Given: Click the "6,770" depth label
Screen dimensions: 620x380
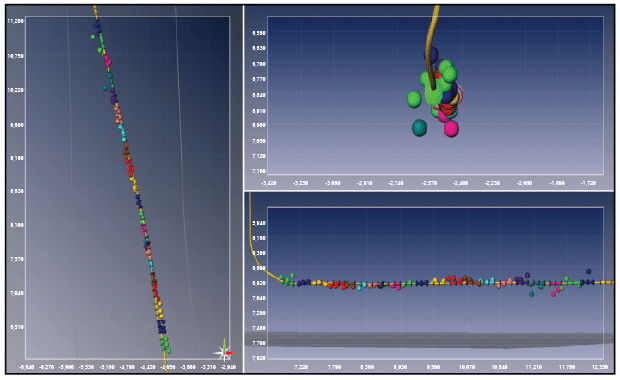Looking at the screenshot, I should pos(259,79).
